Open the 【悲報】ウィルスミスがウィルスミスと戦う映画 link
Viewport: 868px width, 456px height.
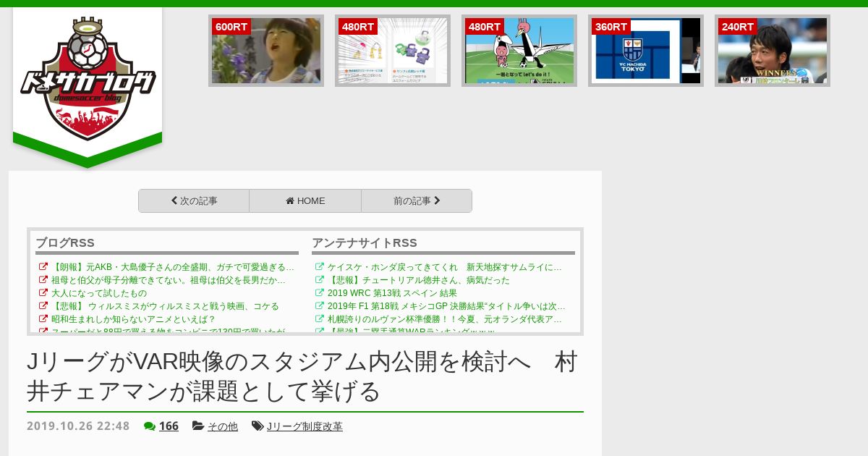coord(165,306)
